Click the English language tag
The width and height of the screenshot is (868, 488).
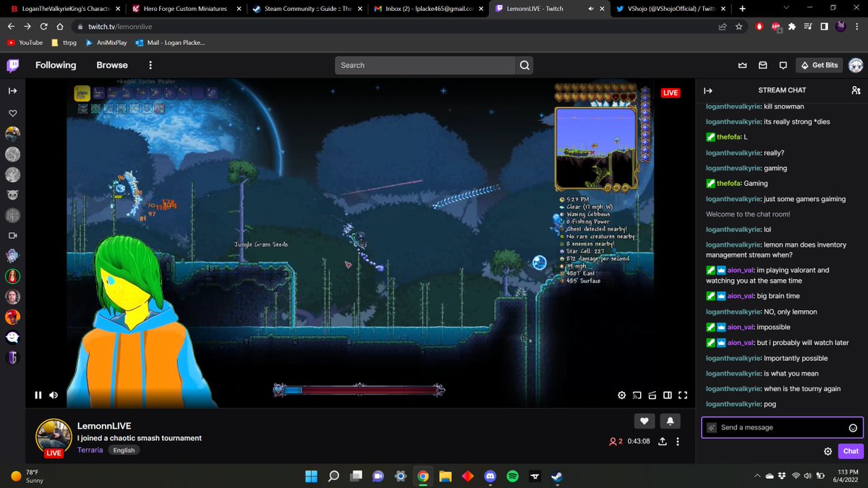[x=124, y=450]
